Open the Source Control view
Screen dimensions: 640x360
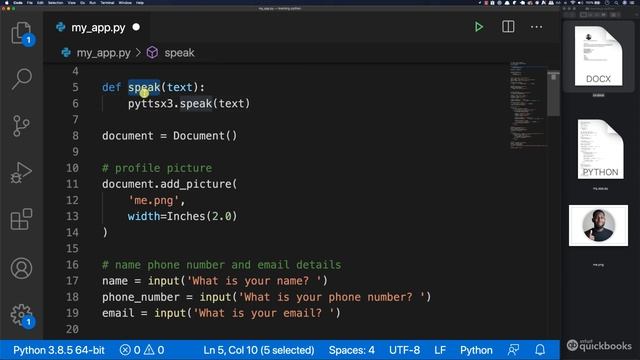[21, 125]
